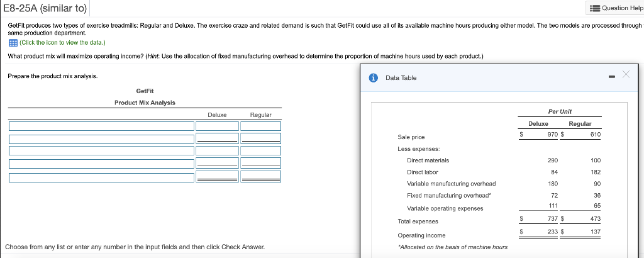Click the Regular total expenses value 473
This screenshot has width=644, height=258.
pyautogui.click(x=596, y=218)
